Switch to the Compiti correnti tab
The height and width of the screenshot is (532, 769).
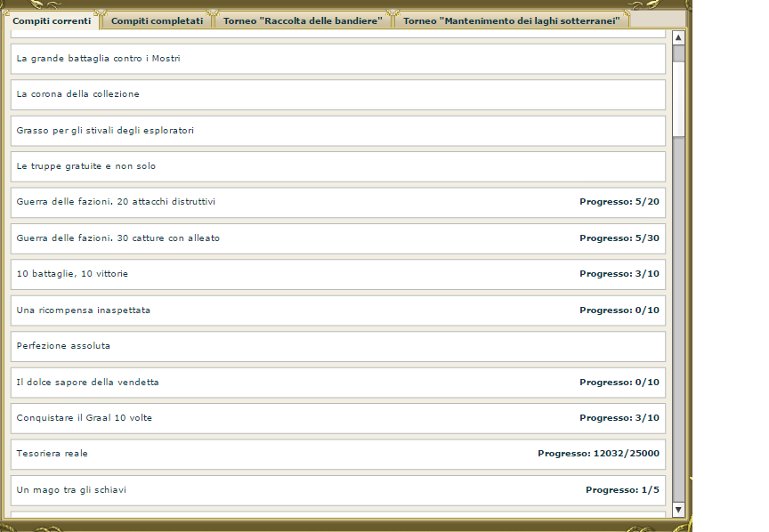[x=52, y=20]
